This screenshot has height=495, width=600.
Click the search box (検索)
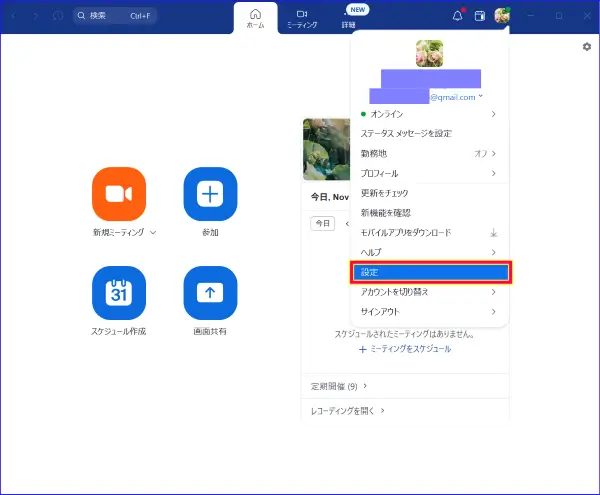pos(115,16)
